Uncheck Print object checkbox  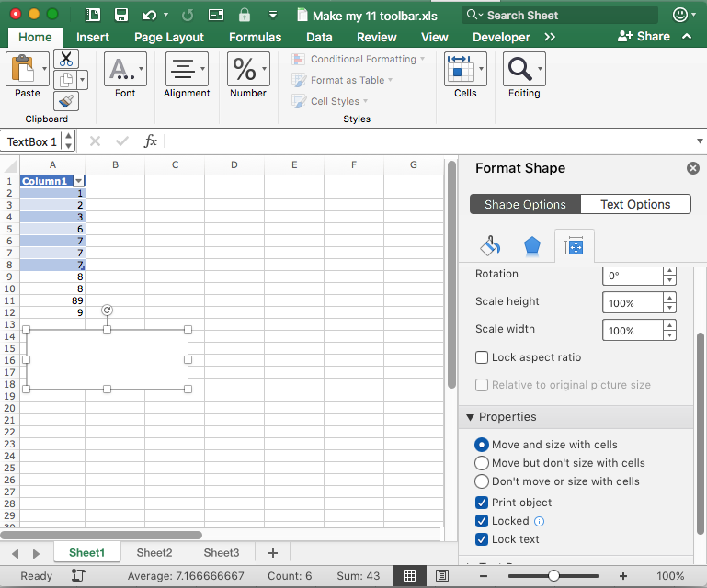point(482,503)
